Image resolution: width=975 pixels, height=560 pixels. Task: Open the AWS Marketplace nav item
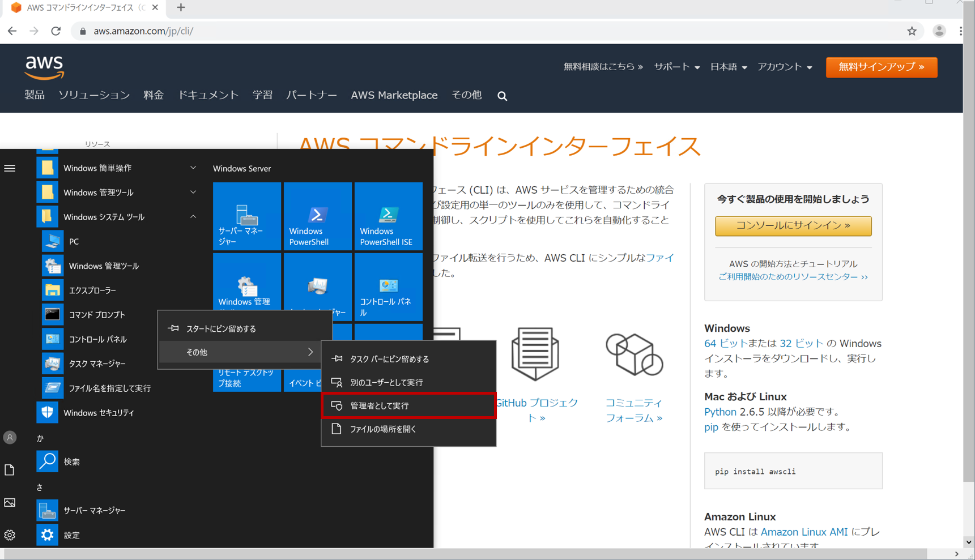pos(394,95)
